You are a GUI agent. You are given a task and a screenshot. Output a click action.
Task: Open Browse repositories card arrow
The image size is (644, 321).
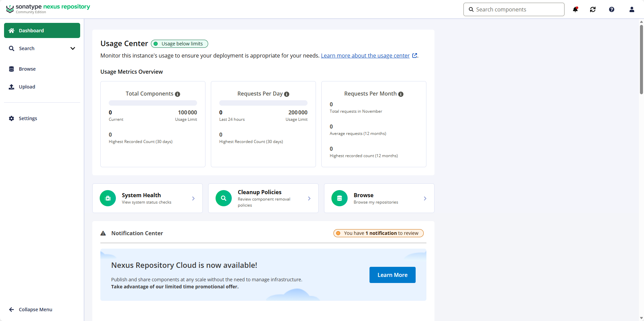click(x=425, y=199)
